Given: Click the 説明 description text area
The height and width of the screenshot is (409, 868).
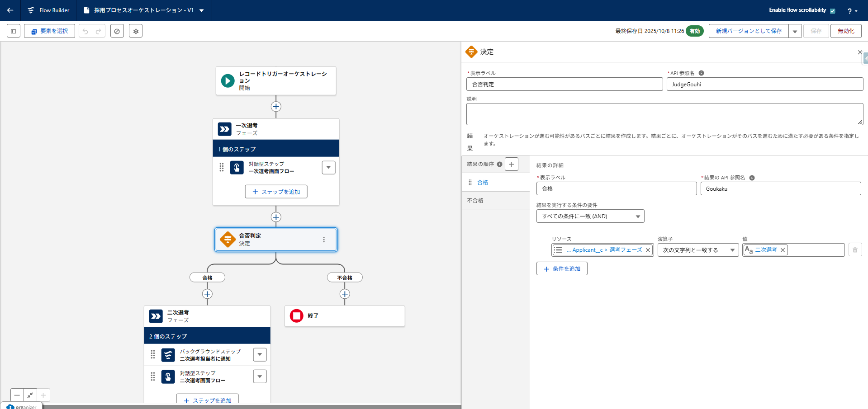Looking at the screenshot, I should tap(664, 114).
